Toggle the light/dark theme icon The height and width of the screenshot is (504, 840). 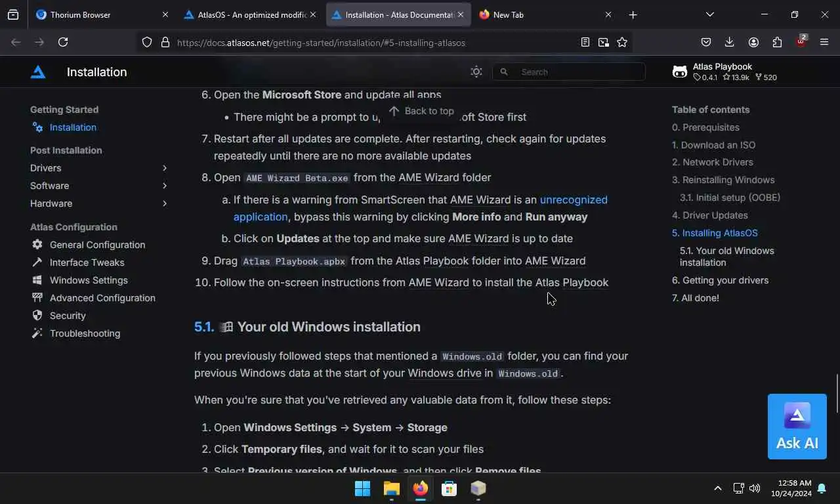coord(476,72)
